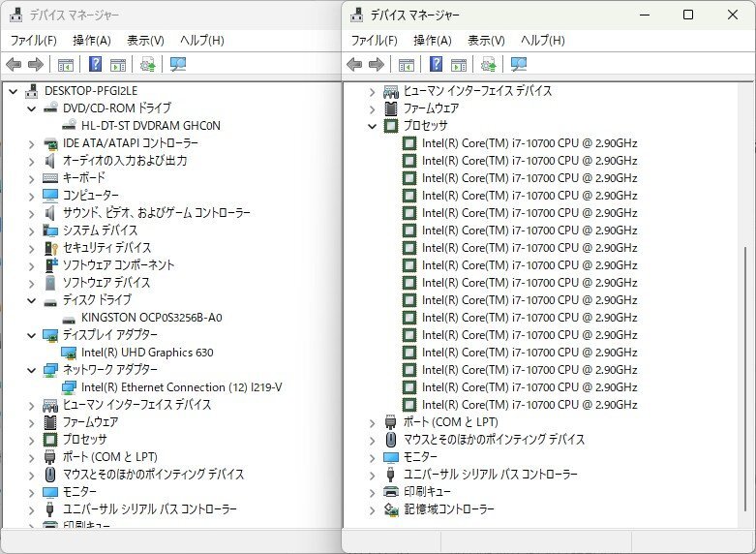The image size is (756, 554).
Task: Click update driver icon in left window toolbar
Action: [147, 65]
